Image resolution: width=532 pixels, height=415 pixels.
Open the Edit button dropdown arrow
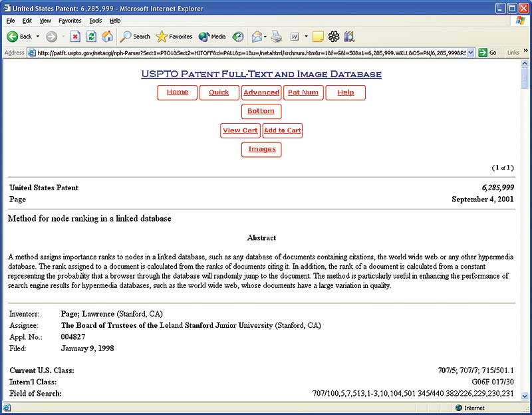tap(306, 37)
